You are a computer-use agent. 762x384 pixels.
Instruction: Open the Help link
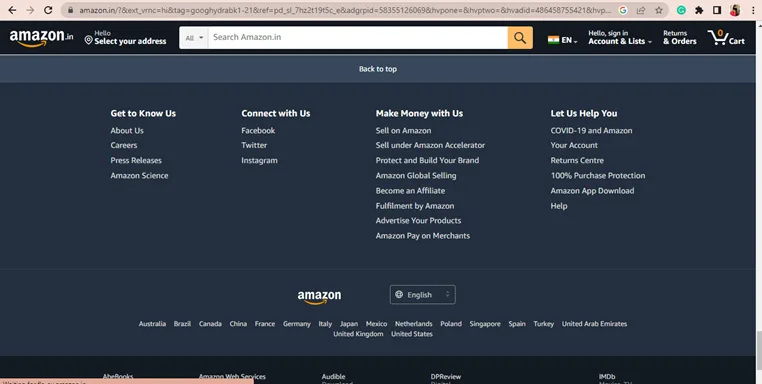point(559,206)
